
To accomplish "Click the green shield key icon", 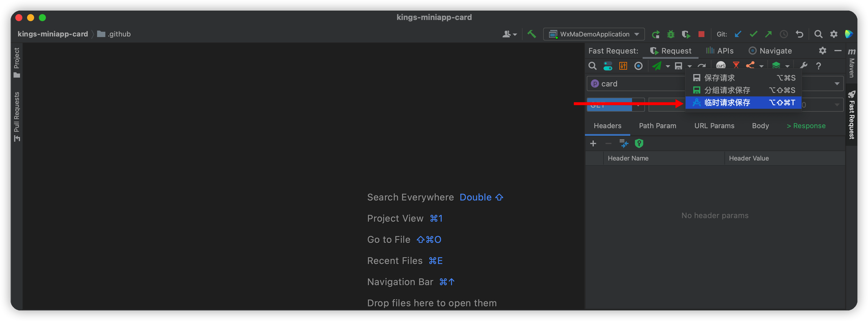I will click(x=639, y=144).
